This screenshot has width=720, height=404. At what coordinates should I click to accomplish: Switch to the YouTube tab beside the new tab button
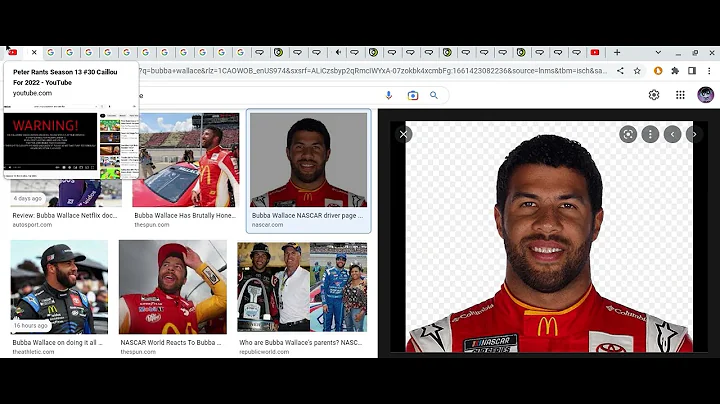[595, 52]
